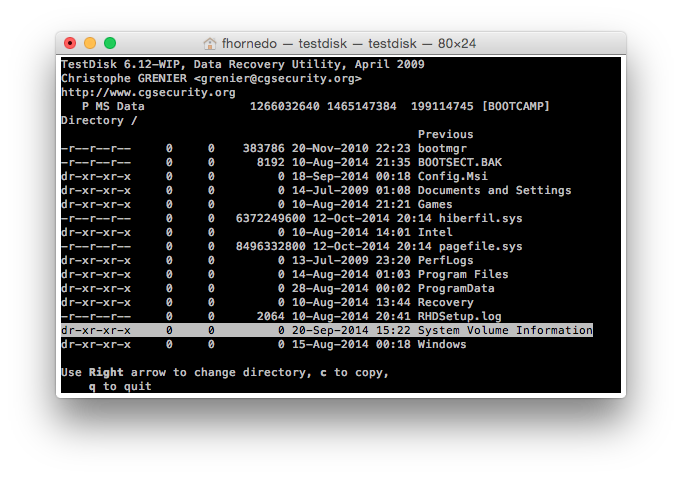Click the 20-Nov-2010 22:23 date
The image size is (682, 478).
(x=351, y=148)
